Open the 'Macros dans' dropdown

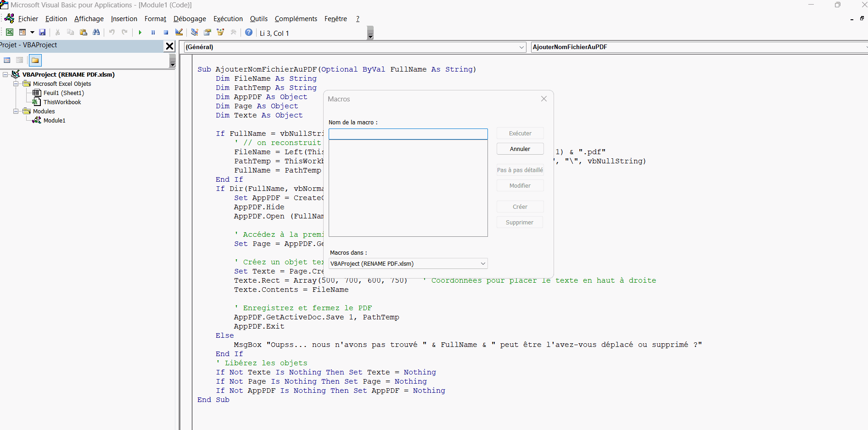click(482, 263)
